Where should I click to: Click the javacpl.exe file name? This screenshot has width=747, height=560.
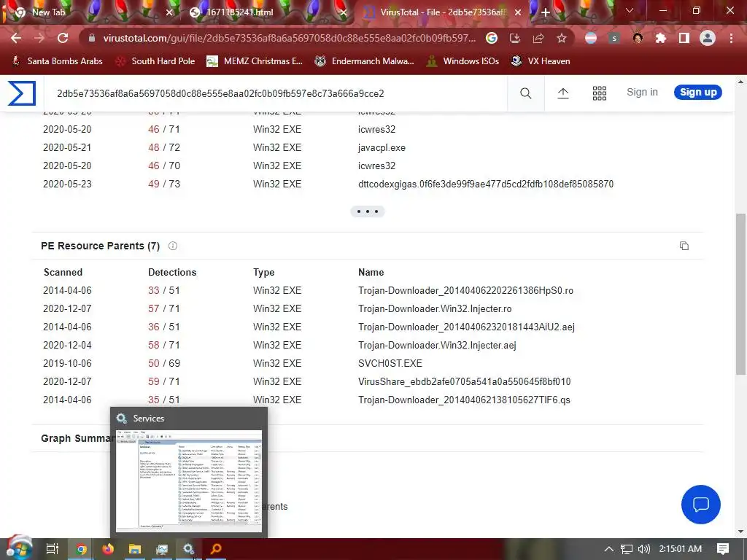pyautogui.click(x=382, y=147)
